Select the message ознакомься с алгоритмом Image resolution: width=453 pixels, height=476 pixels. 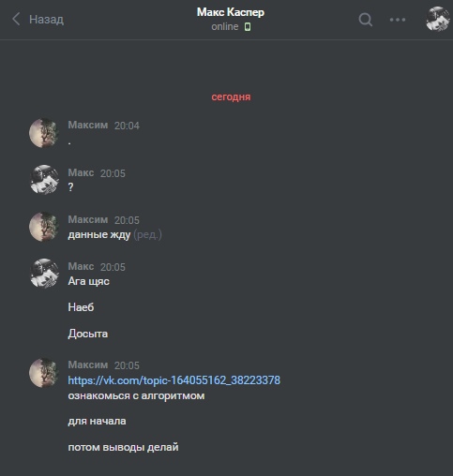pyautogui.click(x=136, y=395)
